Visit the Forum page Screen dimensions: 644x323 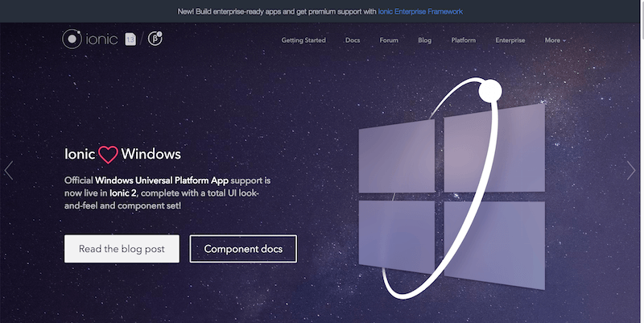pos(389,40)
